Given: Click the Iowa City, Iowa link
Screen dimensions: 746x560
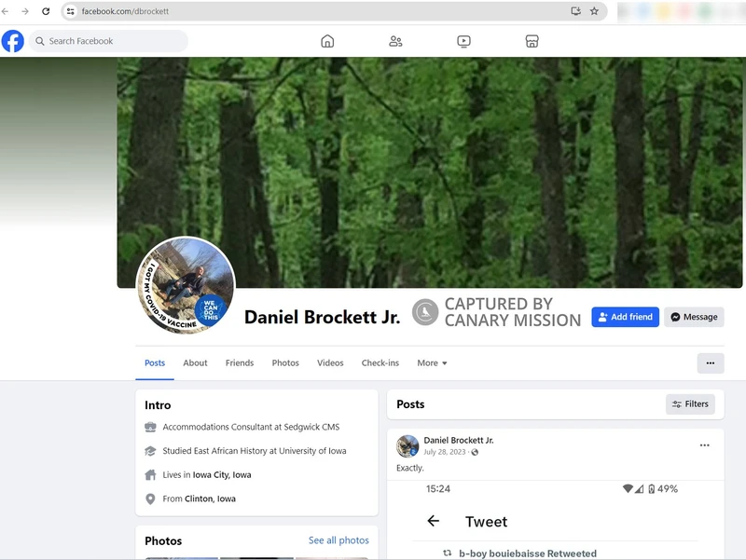Looking at the screenshot, I should click(222, 475).
